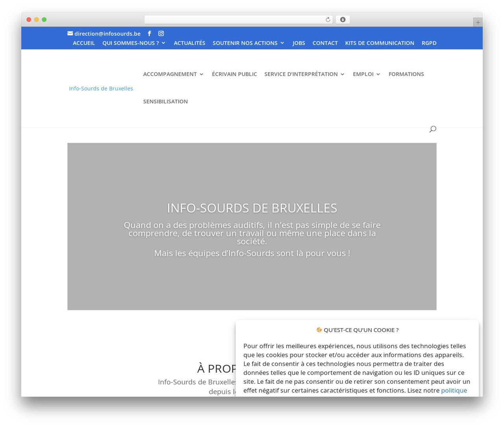Expand the Emploi submenu chevron

point(378,74)
